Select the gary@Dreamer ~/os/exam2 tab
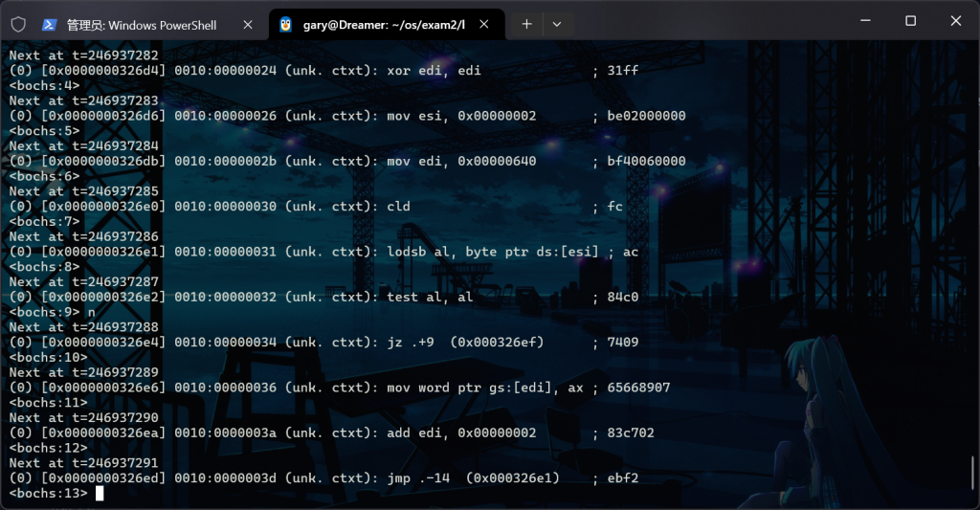Viewport: 980px width, 510px height. coord(383,24)
